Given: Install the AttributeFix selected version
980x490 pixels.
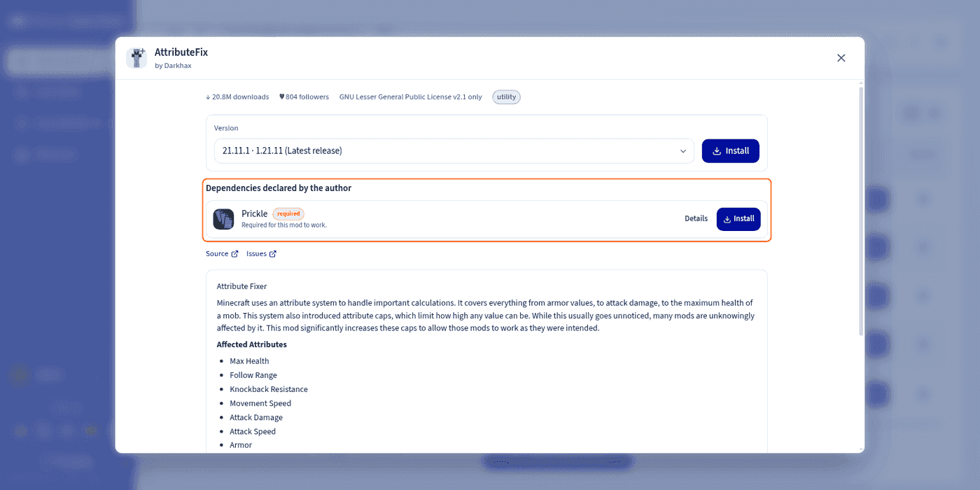Looking at the screenshot, I should (730, 150).
